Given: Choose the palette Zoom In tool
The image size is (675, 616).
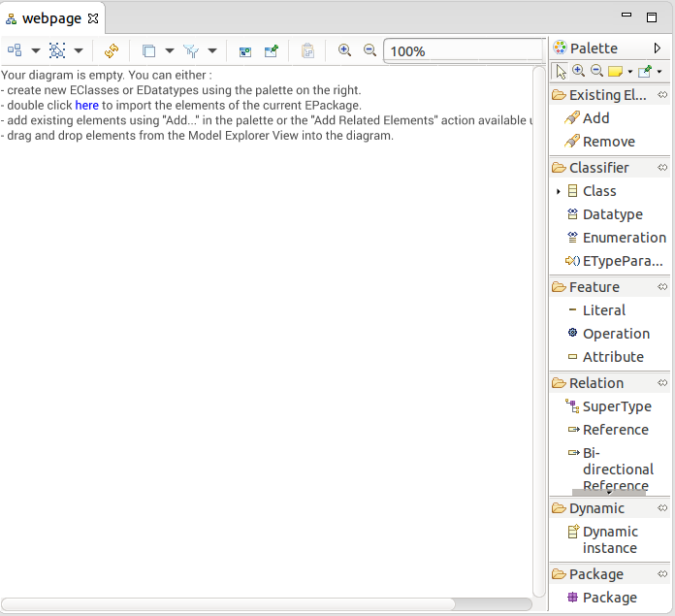Looking at the screenshot, I should [578, 71].
